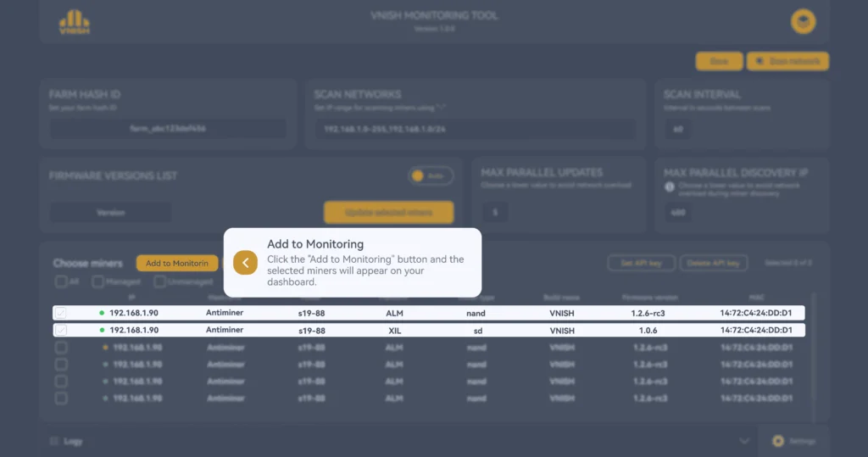Click 'VNISH' build name in 1.2.6-rc3 row
868x457 pixels.
tap(562, 314)
